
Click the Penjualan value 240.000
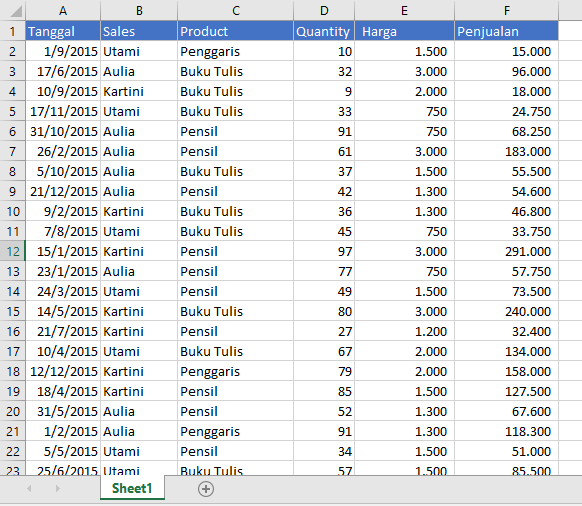(x=507, y=311)
